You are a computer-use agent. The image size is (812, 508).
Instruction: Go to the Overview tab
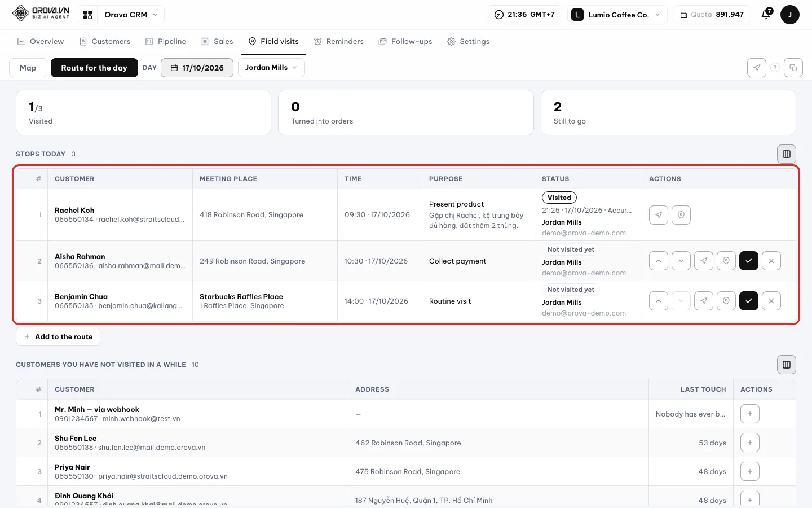tap(41, 42)
